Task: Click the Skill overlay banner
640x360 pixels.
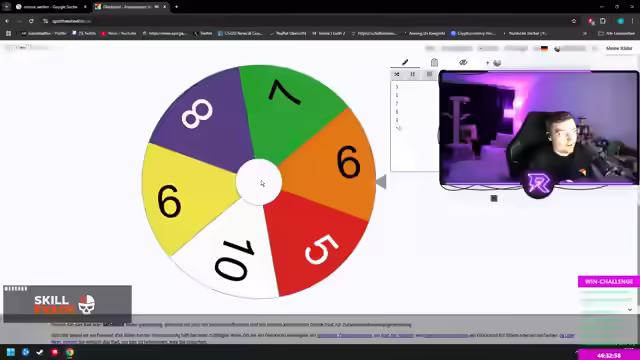Action: click(x=67, y=304)
